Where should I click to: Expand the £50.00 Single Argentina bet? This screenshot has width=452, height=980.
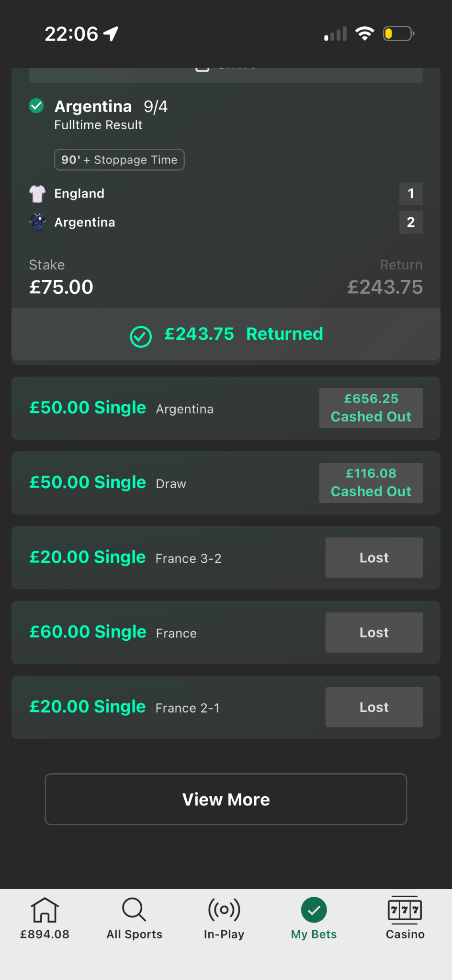pos(226,408)
